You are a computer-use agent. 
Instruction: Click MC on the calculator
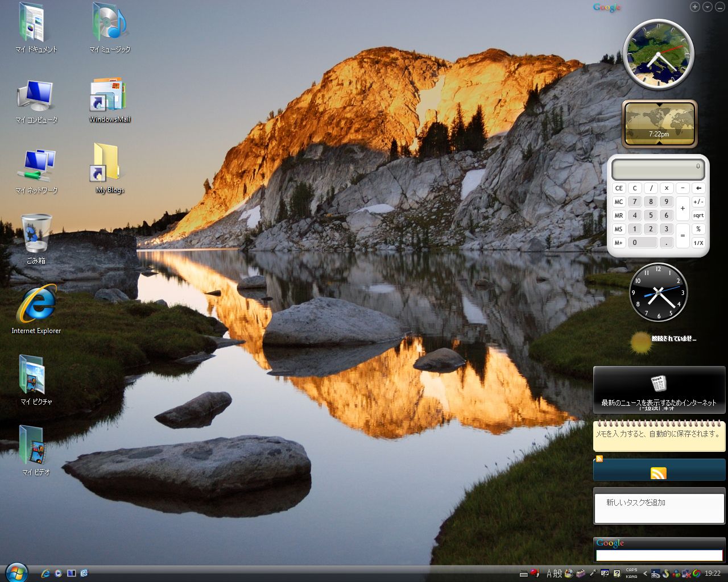point(619,202)
